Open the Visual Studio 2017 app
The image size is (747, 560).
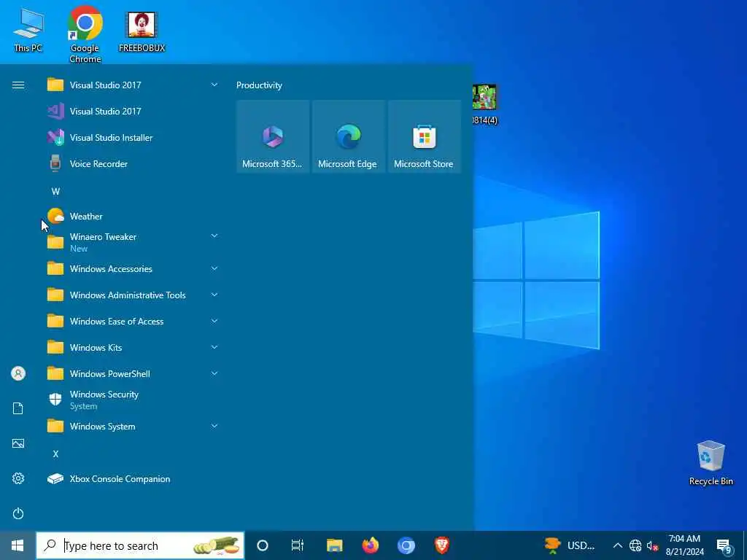click(132, 112)
